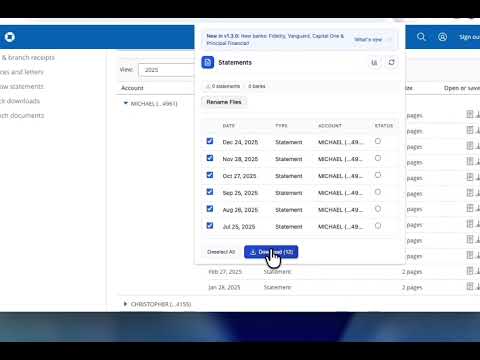The image size is (480, 360).
Task: Click the status circle for Nov statement
Action: pos(378,158)
